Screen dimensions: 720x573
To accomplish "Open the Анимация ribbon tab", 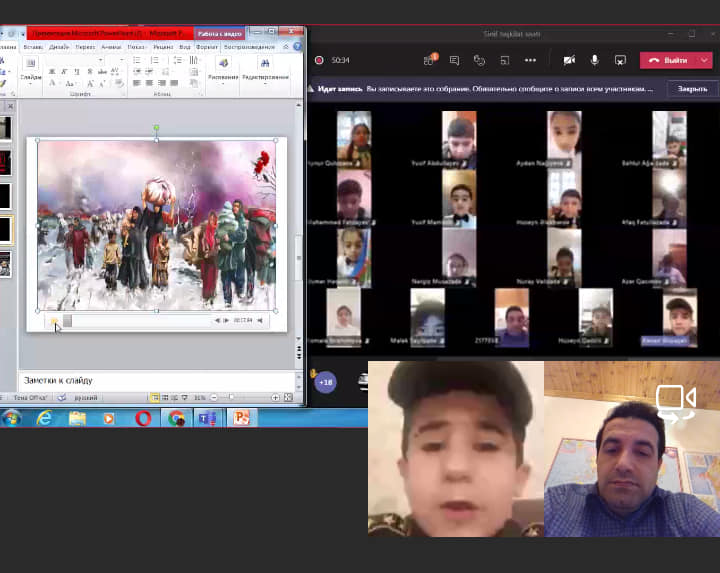I will coord(111,47).
